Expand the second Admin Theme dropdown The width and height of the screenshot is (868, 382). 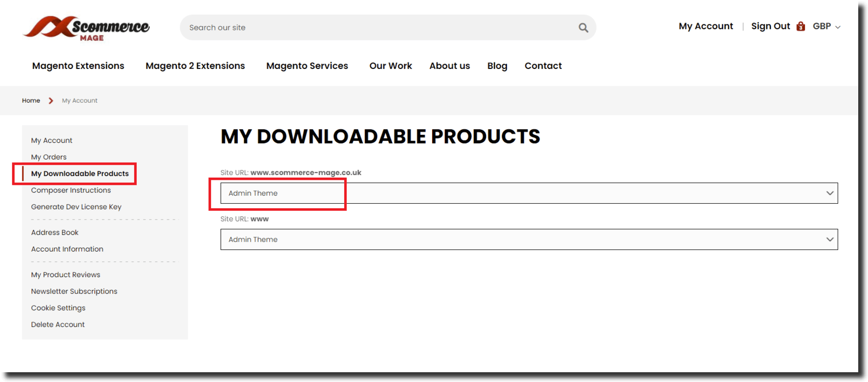[529, 240]
